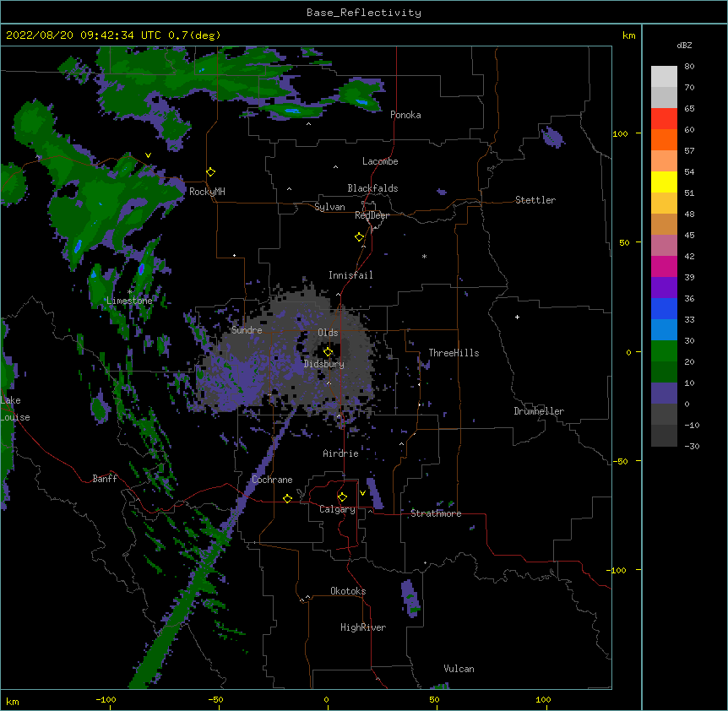Click the yellow V marker east of Calgary
728x711 pixels.
[x=362, y=493]
